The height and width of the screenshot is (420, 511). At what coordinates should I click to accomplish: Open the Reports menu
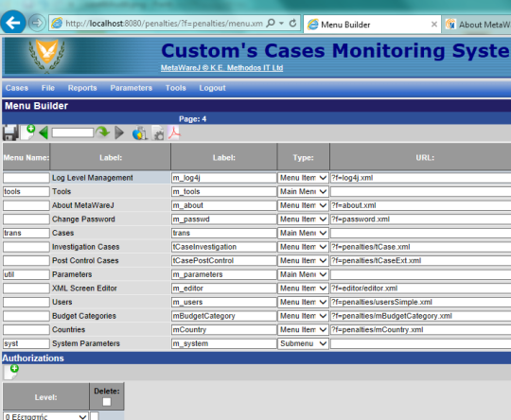tap(82, 88)
